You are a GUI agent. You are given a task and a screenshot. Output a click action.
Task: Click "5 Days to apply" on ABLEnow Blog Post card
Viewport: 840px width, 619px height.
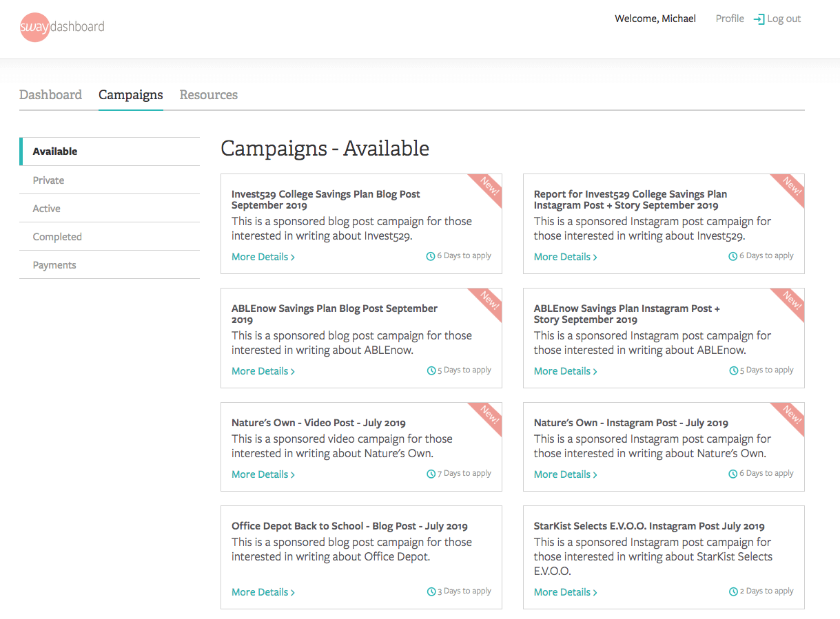[464, 370]
